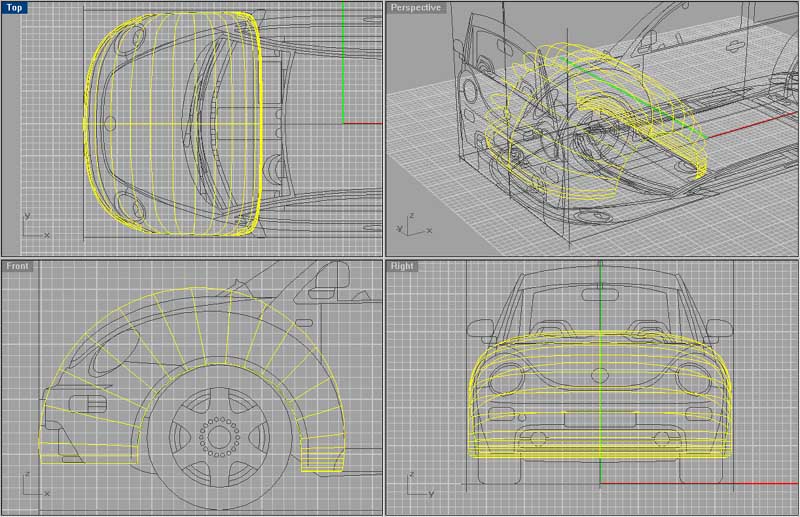Select the Top viewport title label
Image resolution: width=800 pixels, height=517 pixels.
coord(14,8)
